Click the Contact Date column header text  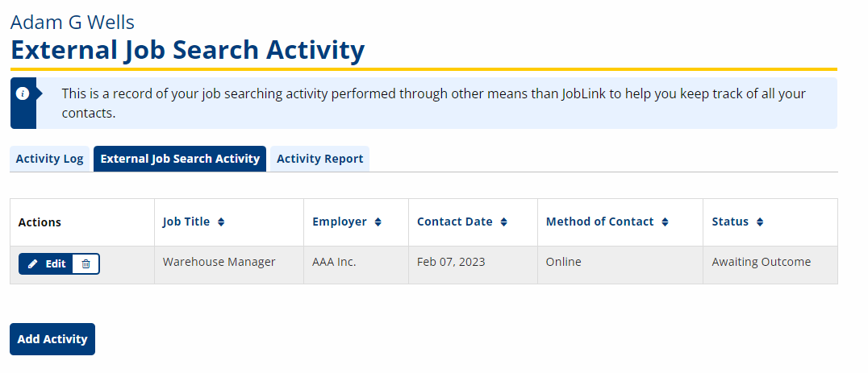[x=454, y=222]
